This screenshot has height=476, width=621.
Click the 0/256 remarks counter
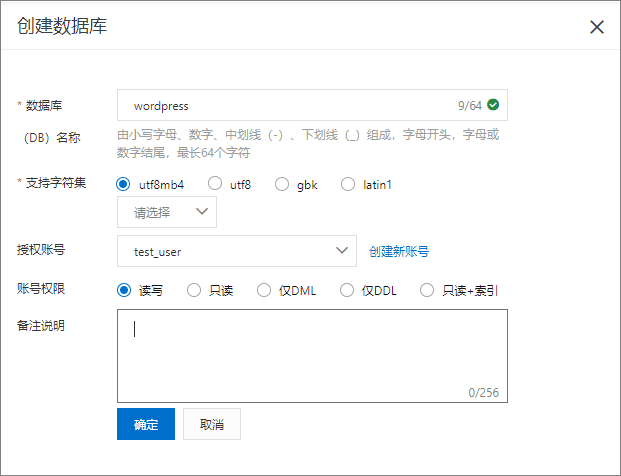pyautogui.click(x=484, y=392)
